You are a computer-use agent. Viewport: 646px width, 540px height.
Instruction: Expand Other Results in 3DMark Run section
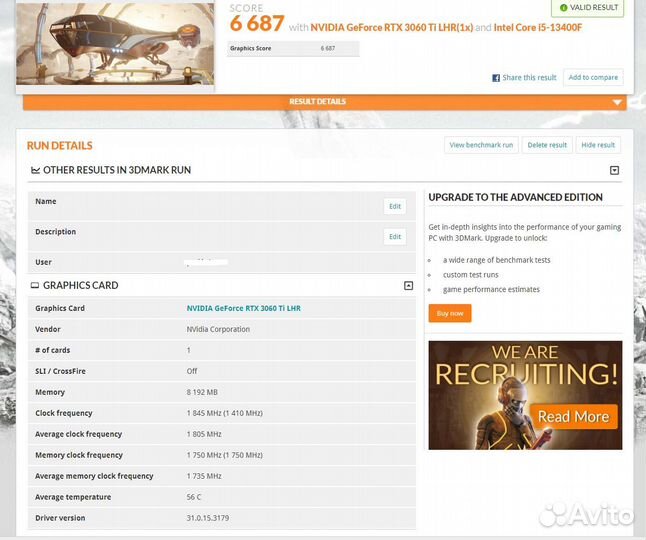point(614,171)
